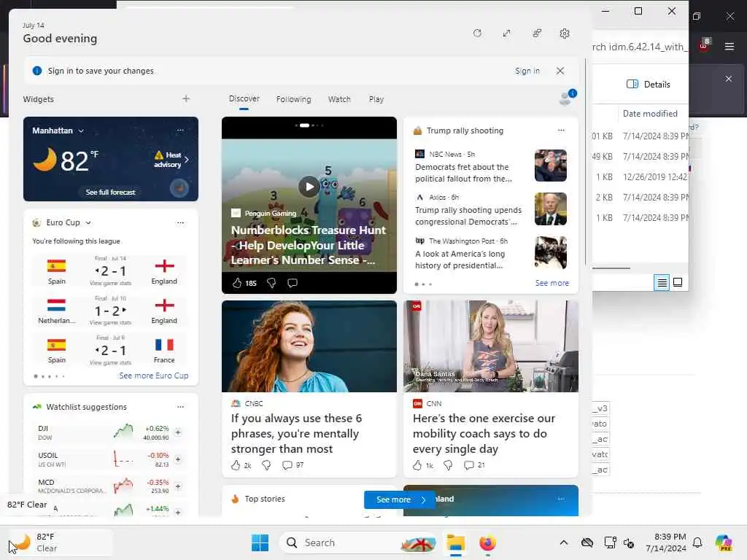Sort by Date modified column in Explorer
The height and width of the screenshot is (560, 747).
coord(650,113)
